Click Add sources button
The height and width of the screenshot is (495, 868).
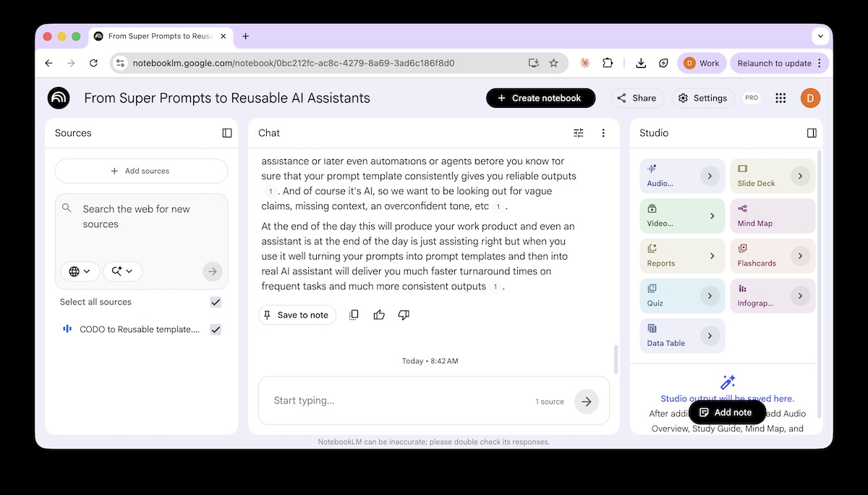[x=141, y=171]
